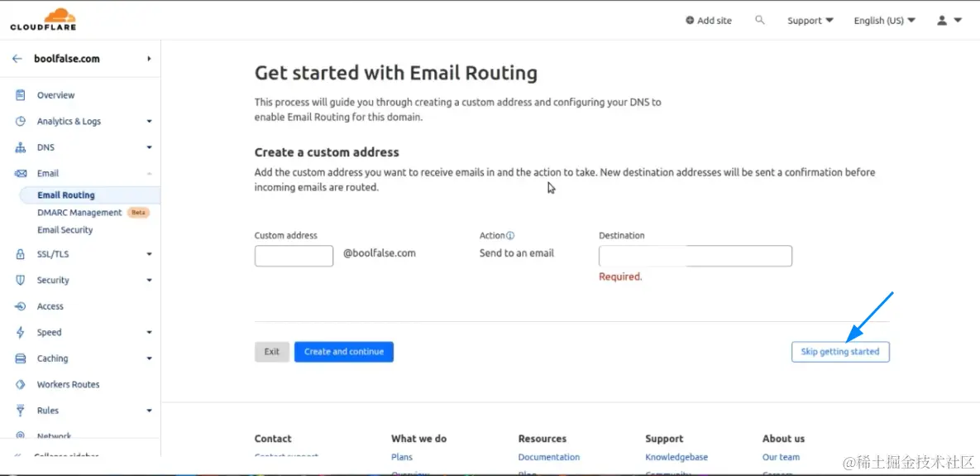The image size is (980, 476).
Task: Click the Workers Routes icon
Action: click(x=21, y=385)
